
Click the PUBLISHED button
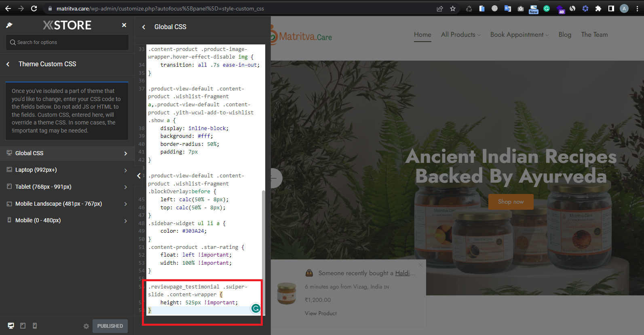pyautogui.click(x=110, y=326)
